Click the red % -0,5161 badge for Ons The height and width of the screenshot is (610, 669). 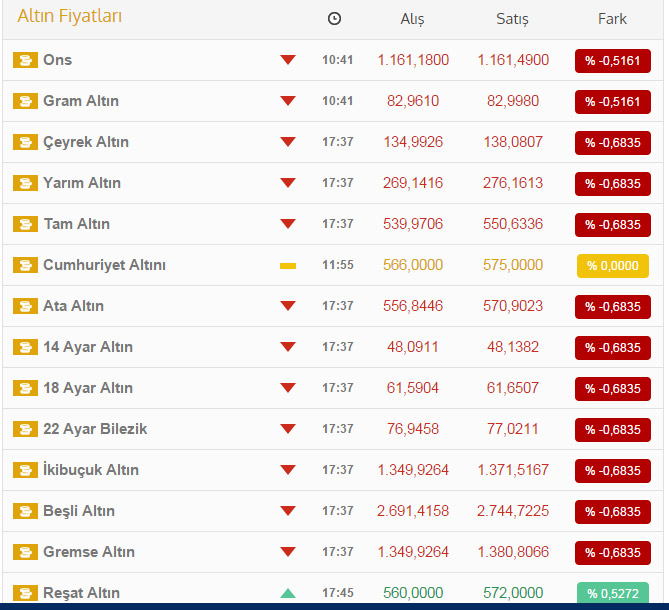pos(612,61)
